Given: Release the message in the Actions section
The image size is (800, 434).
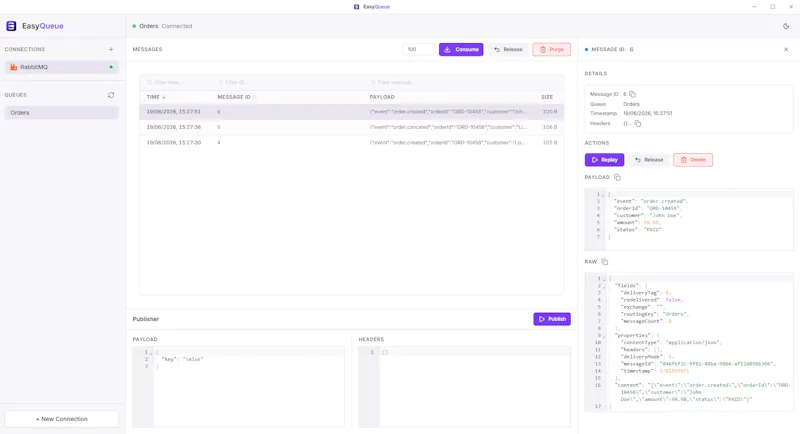Looking at the screenshot, I should [x=648, y=160].
